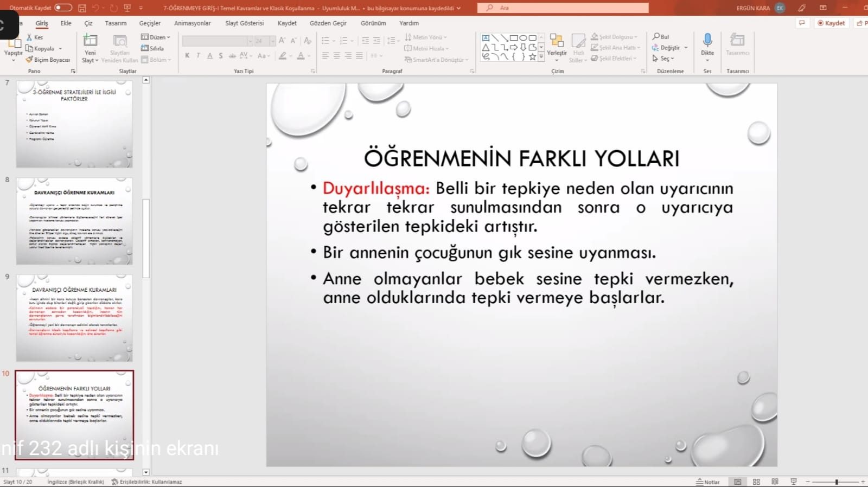This screenshot has width=868, height=487.
Task: Switch to normal view icon
Action: (x=737, y=482)
